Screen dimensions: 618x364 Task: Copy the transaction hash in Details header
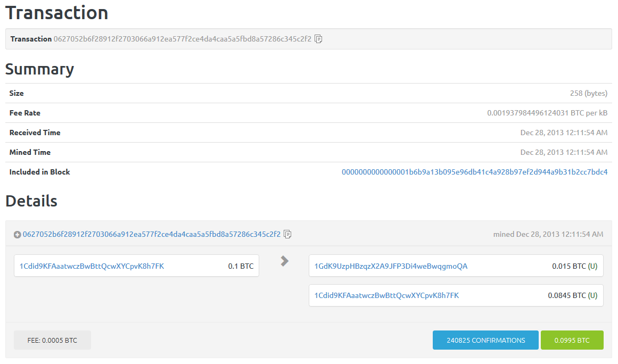(287, 234)
